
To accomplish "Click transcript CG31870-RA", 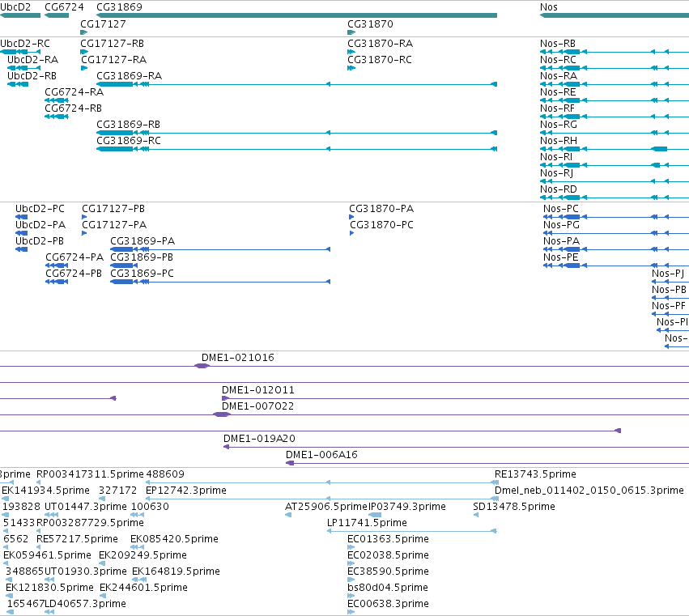I will point(380,44).
